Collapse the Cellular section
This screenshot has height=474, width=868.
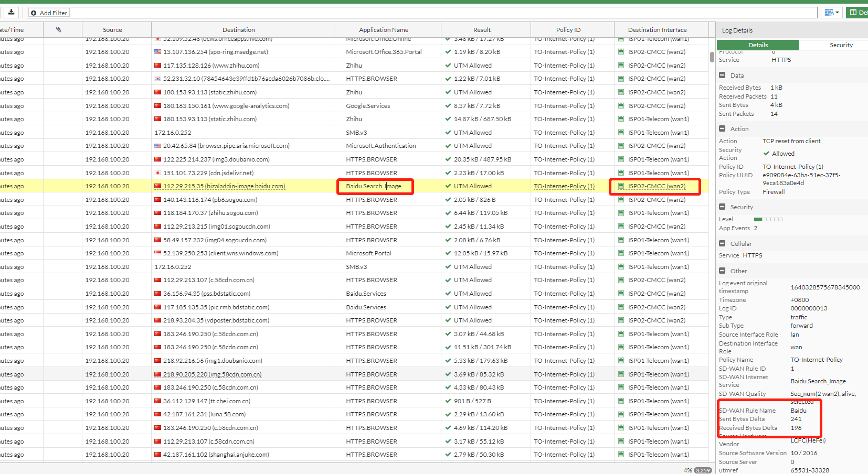pyautogui.click(x=723, y=243)
